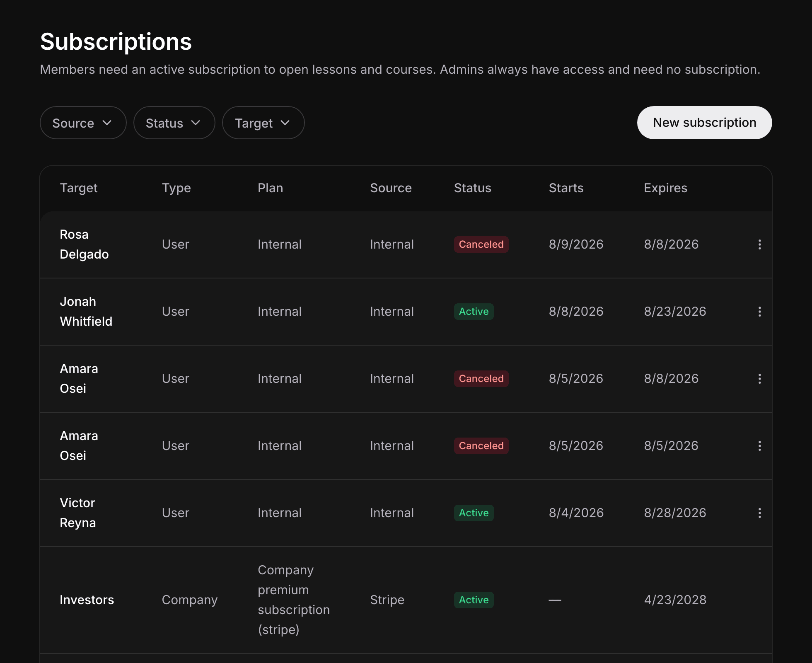The image size is (812, 663).
Task: Expand the Source filter dropdown
Action: pos(83,123)
